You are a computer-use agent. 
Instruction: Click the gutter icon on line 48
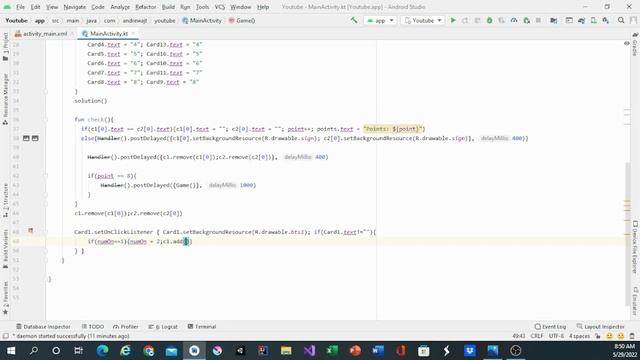click(x=31, y=231)
